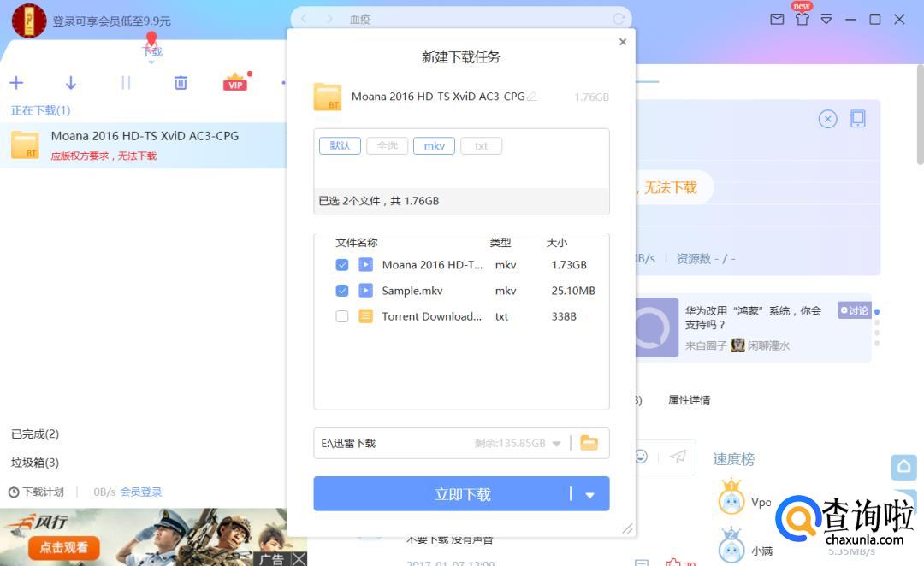The width and height of the screenshot is (924, 566).
Task: Toggle the mkv filter button
Action: click(435, 146)
